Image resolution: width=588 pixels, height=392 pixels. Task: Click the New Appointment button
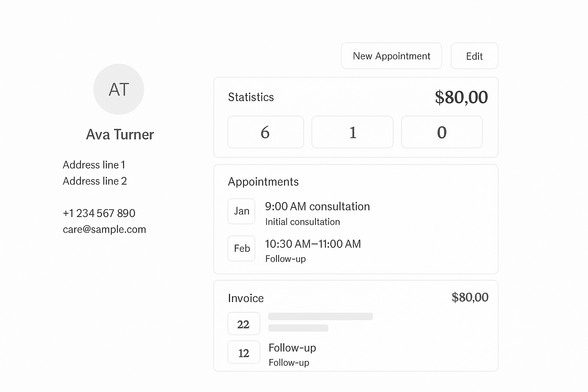(391, 56)
